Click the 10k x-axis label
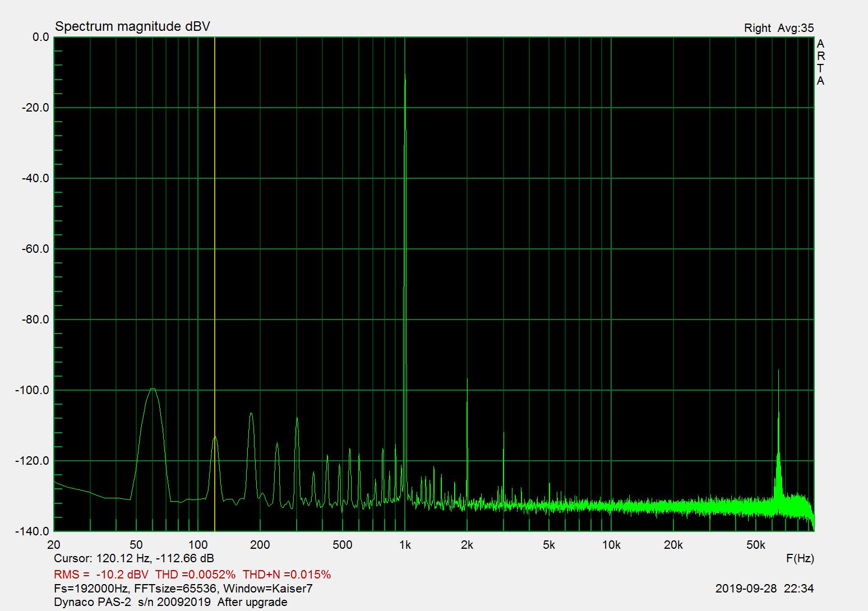 tap(611, 545)
